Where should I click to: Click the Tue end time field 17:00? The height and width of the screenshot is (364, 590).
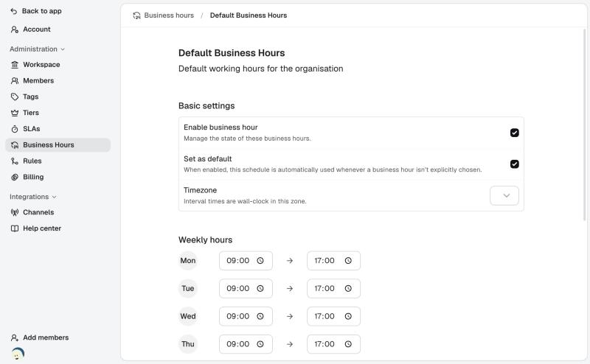point(333,288)
